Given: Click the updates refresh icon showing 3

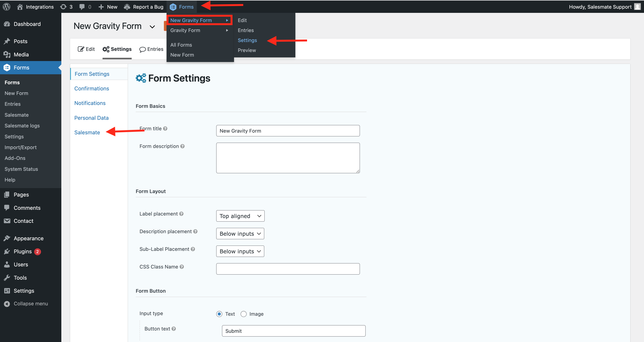Looking at the screenshot, I should click(x=63, y=7).
